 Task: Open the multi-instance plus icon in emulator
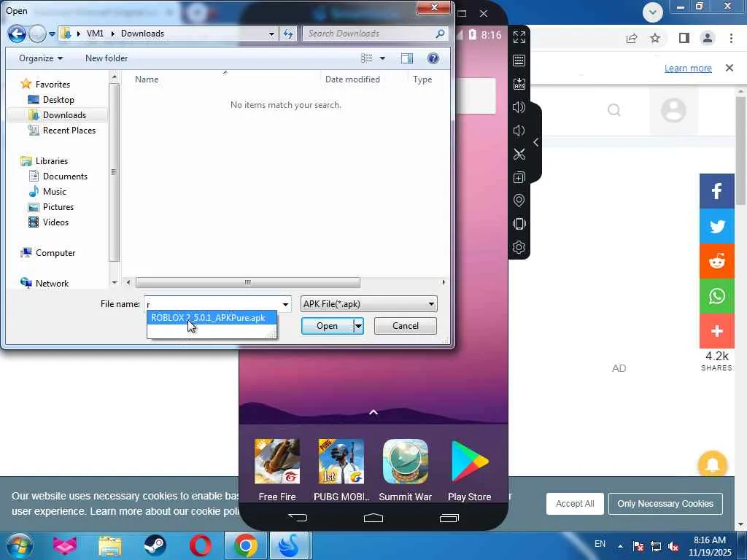(519, 177)
